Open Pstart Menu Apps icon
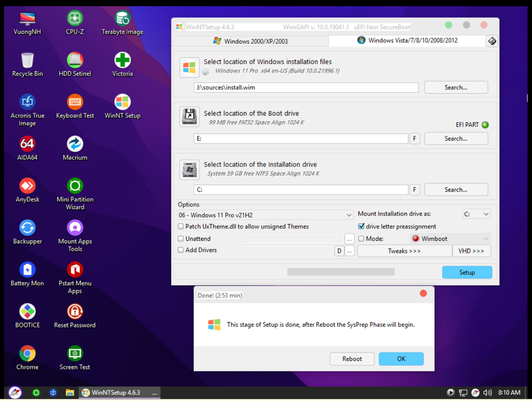The height and width of the screenshot is (401, 532). coord(75,278)
